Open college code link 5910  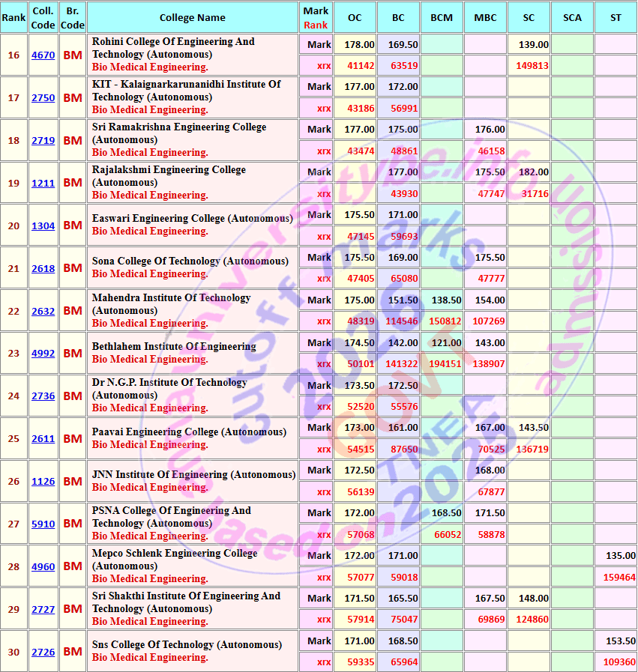tap(43, 524)
